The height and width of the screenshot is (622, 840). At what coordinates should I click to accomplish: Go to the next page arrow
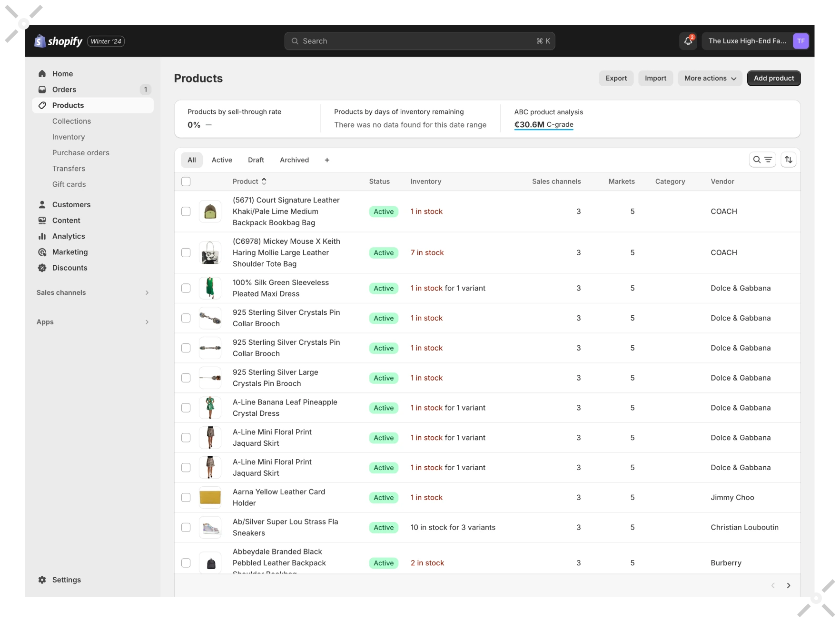pyautogui.click(x=788, y=585)
